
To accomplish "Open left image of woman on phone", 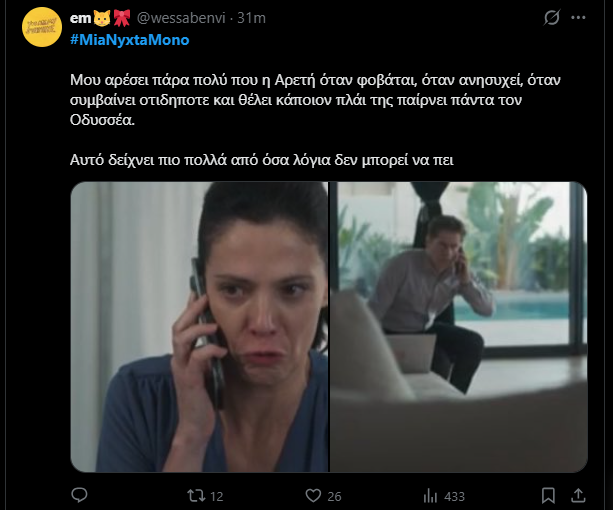I will point(200,327).
